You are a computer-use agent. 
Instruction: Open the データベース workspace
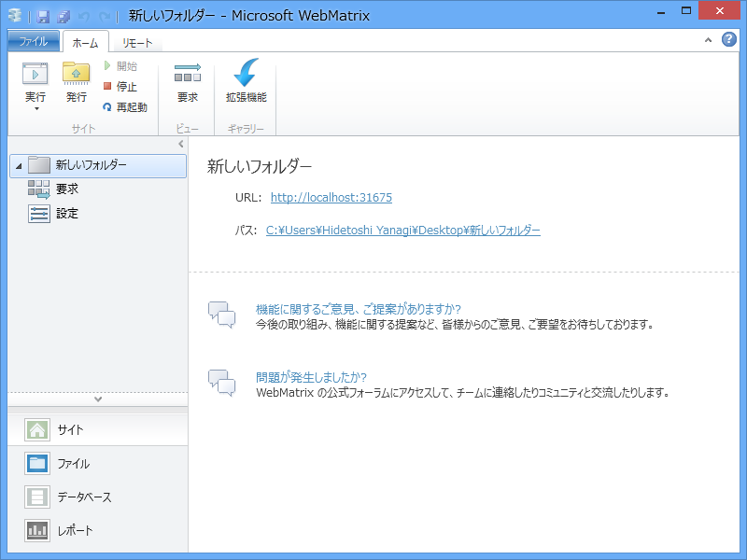point(98,497)
